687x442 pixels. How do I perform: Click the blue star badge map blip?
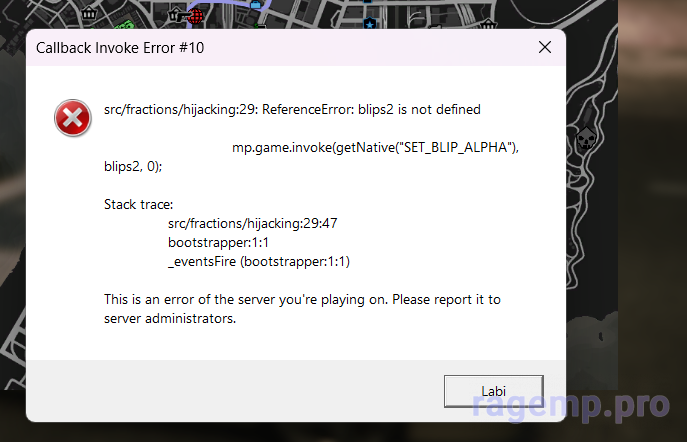tap(370, 23)
